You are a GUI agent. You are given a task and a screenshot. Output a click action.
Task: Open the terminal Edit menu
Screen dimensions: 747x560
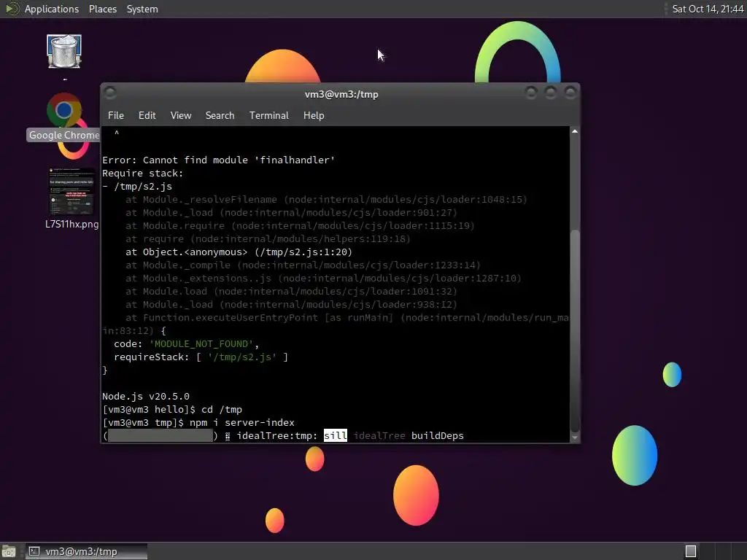click(147, 116)
